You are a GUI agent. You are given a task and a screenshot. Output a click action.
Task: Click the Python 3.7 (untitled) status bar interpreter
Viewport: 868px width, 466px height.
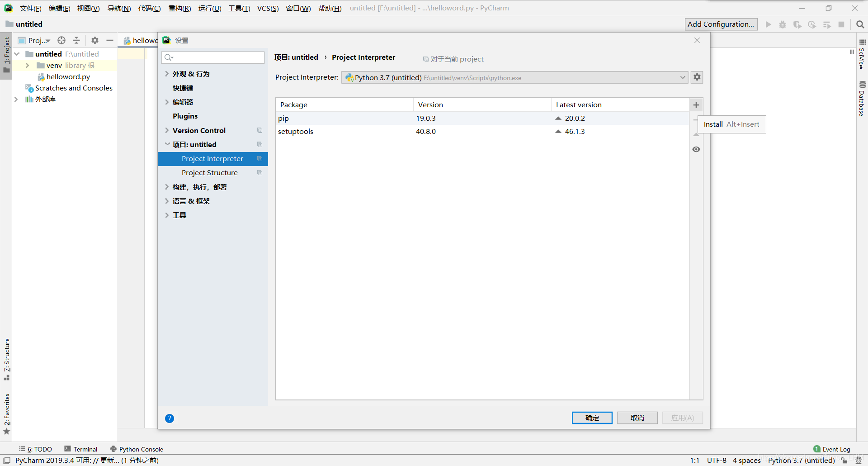(x=801, y=461)
